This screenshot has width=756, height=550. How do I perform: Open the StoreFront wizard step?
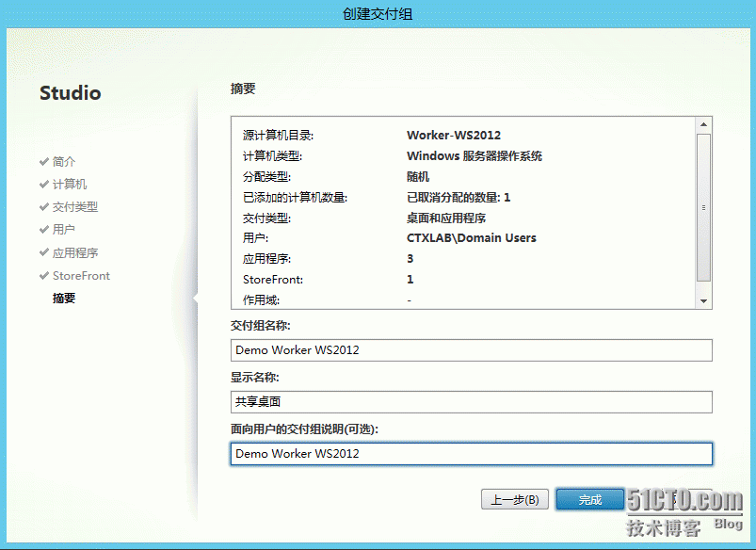click(81, 276)
